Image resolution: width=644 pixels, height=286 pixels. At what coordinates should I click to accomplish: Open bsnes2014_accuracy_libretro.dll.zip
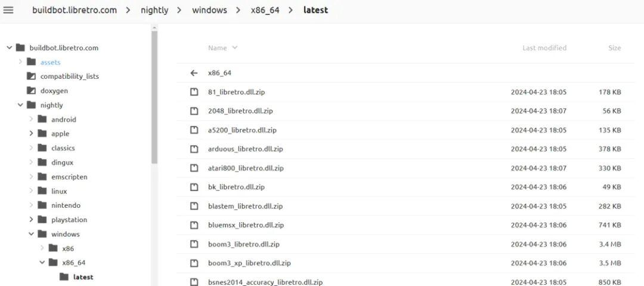click(265, 282)
